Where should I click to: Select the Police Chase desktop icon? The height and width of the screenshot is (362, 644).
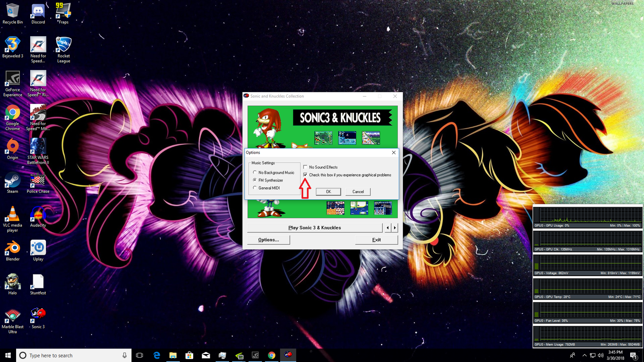click(38, 183)
